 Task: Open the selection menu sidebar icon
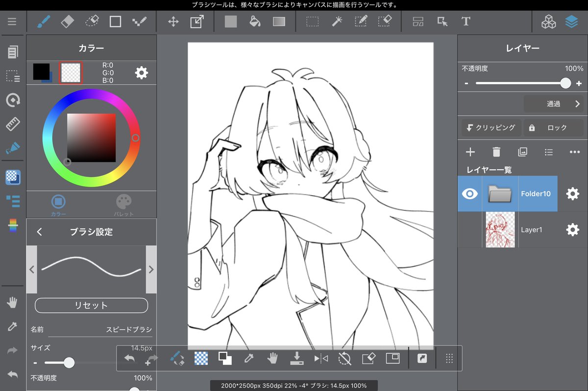(x=13, y=76)
